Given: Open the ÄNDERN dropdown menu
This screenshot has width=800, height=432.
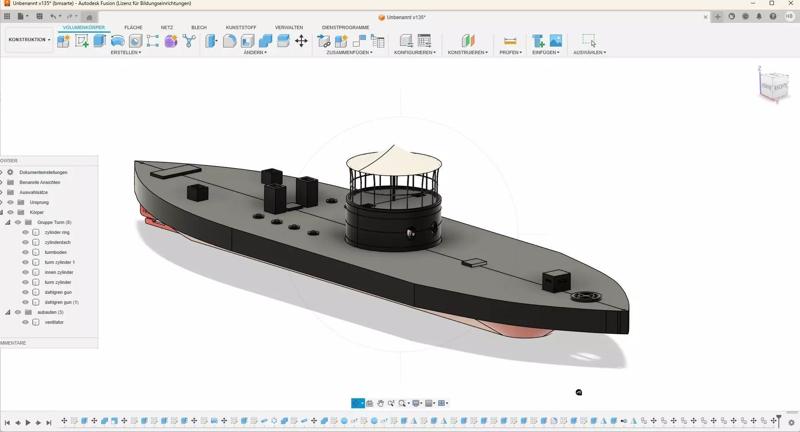Looking at the screenshot, I should pos(256,53).
